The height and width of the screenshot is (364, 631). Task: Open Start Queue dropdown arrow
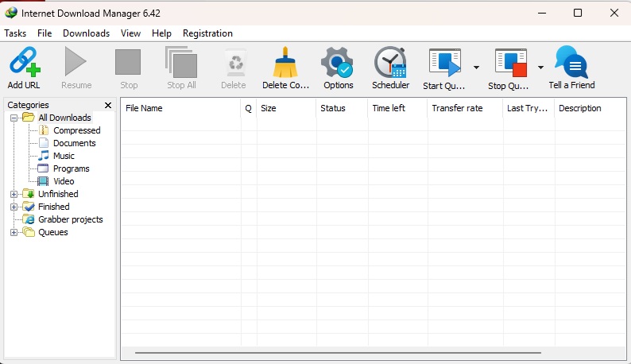[x=477, y=68]
